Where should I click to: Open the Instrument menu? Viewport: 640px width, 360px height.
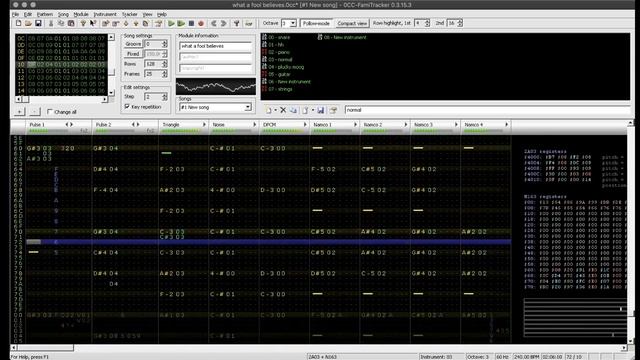tap(105, 14)
